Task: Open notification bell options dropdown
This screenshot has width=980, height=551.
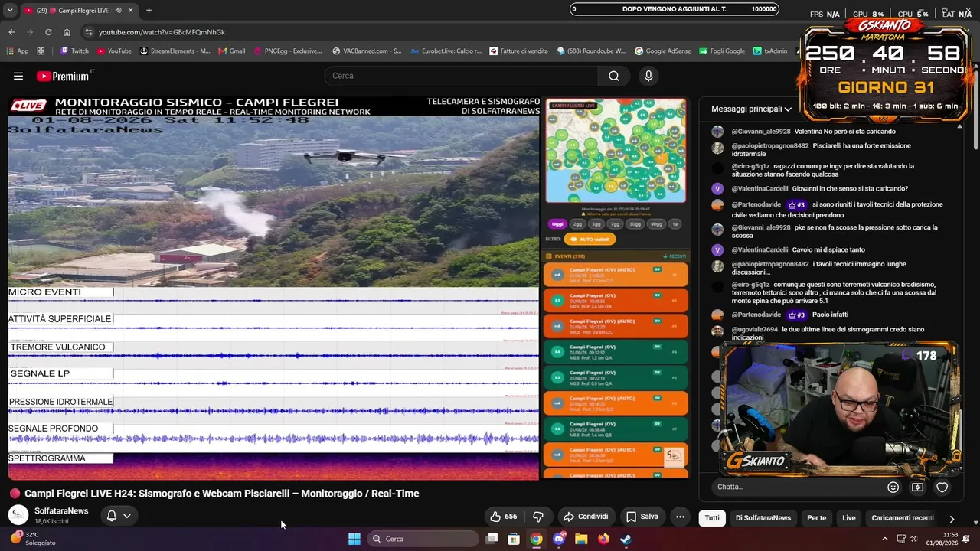Action: pos(119,516)
